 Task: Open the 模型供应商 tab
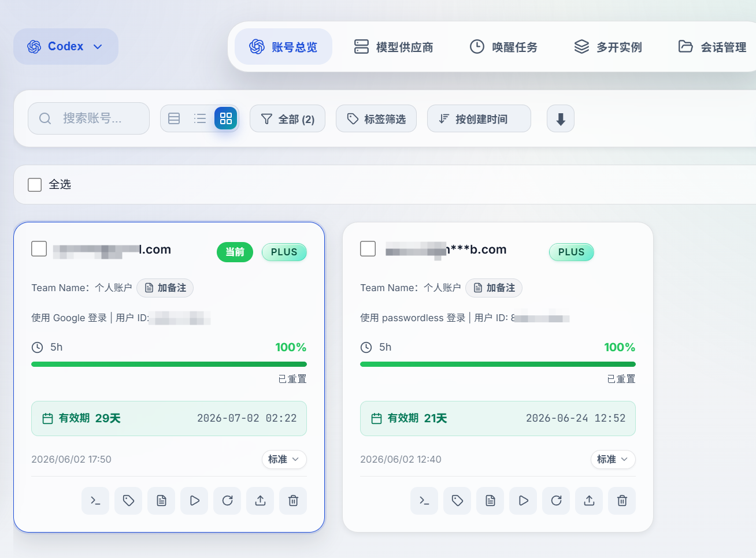click(x=394, y=47)
